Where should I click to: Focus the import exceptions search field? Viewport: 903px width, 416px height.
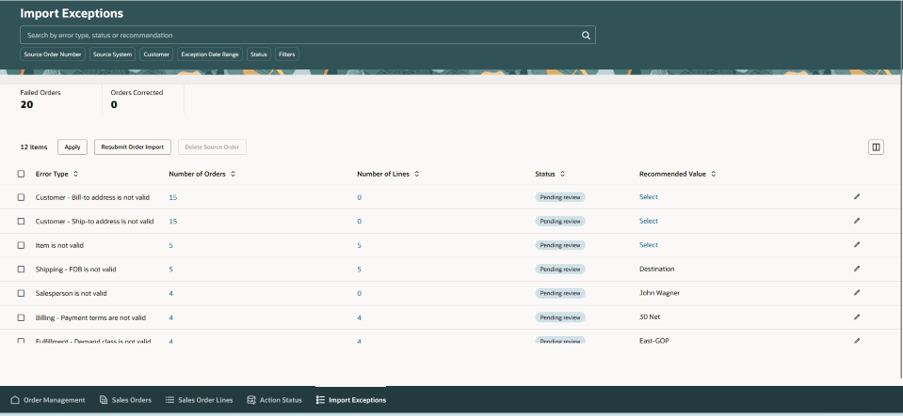coord(308,35)
